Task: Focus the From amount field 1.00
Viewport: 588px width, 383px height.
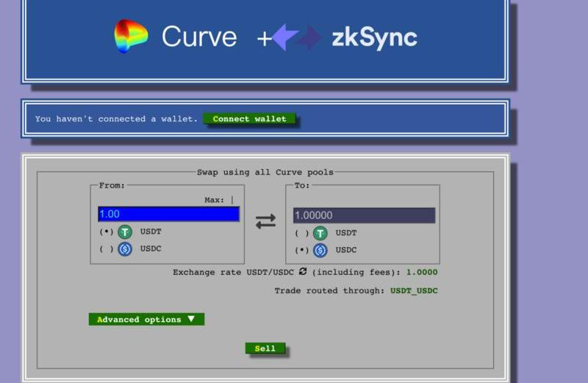Action: point(169,214)
